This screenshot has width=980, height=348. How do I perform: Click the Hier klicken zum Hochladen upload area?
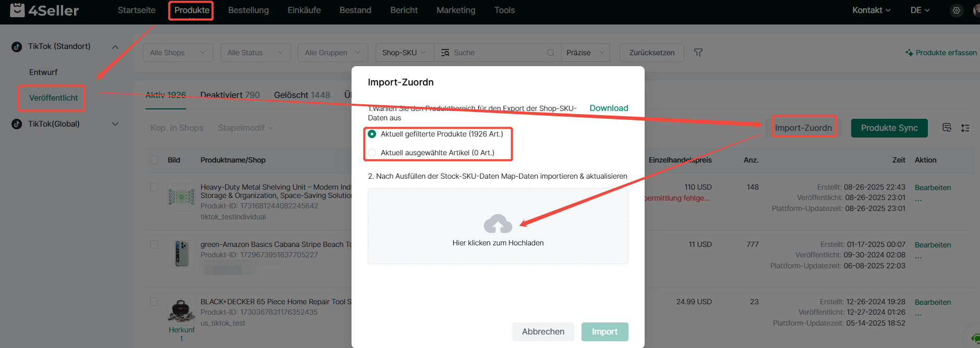click(x=498, y=226)
